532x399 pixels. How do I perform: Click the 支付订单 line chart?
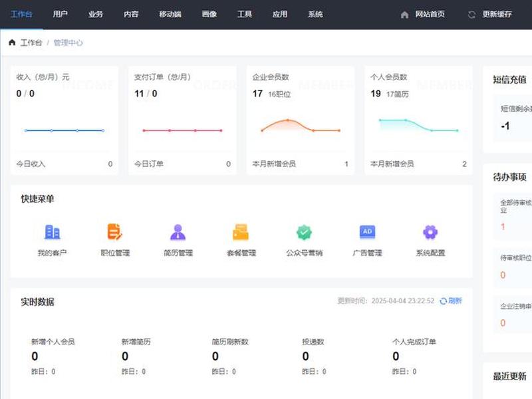182,130
